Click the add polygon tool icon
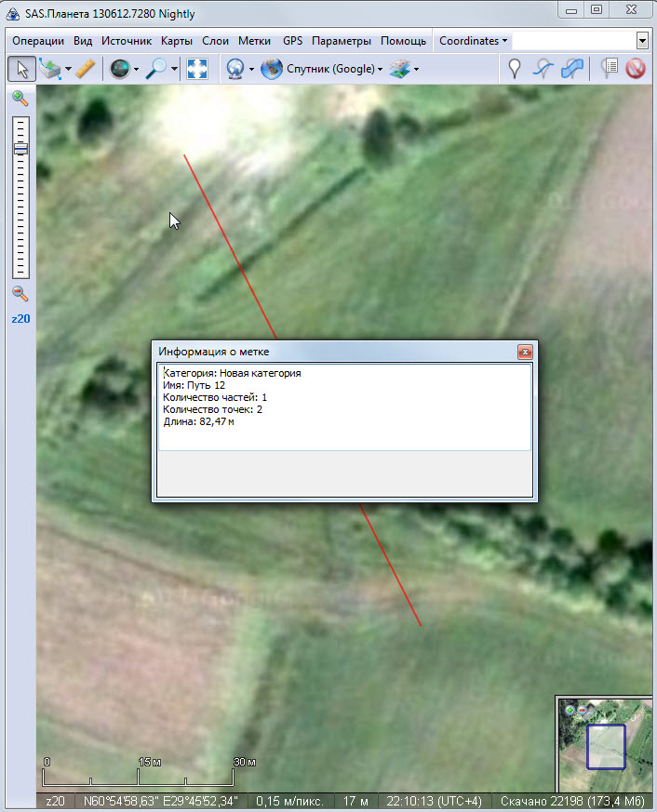 tap(572, 69)
